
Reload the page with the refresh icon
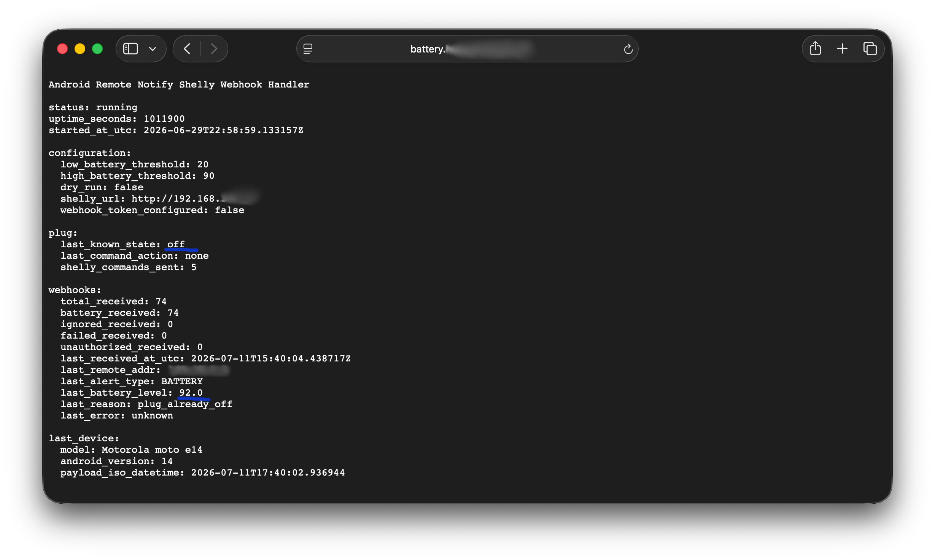[x=628, y=49]
